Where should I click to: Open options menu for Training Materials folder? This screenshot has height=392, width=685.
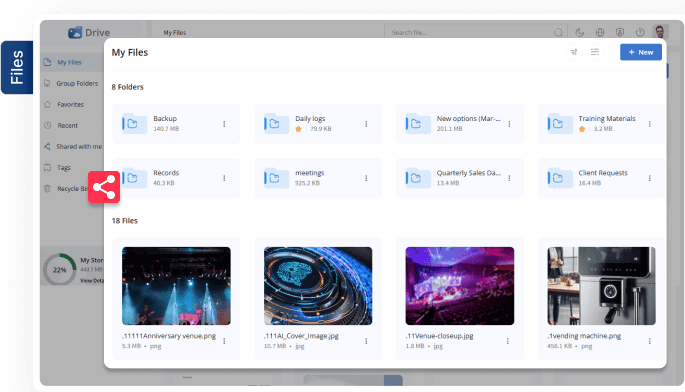(x=650, y=124)
